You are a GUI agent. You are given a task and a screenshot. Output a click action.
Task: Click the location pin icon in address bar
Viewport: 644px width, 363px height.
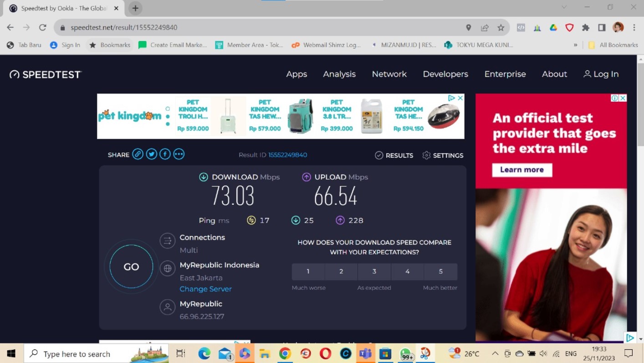[x=468, y=27]
